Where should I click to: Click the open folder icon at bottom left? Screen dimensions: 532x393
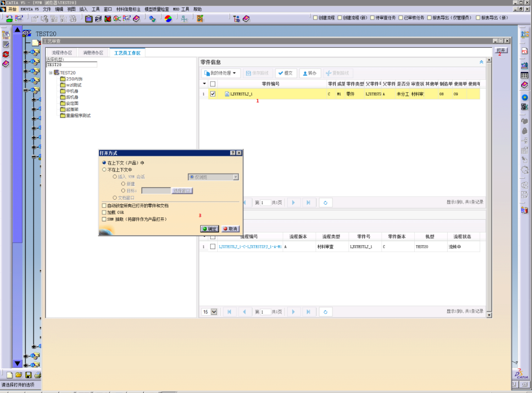click(x=19, y=375)
